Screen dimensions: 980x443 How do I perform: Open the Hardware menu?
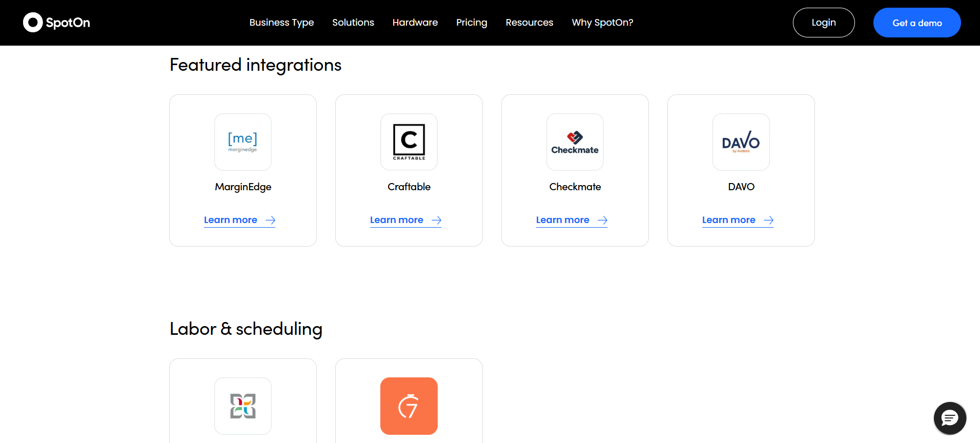(x=415, y=23)
